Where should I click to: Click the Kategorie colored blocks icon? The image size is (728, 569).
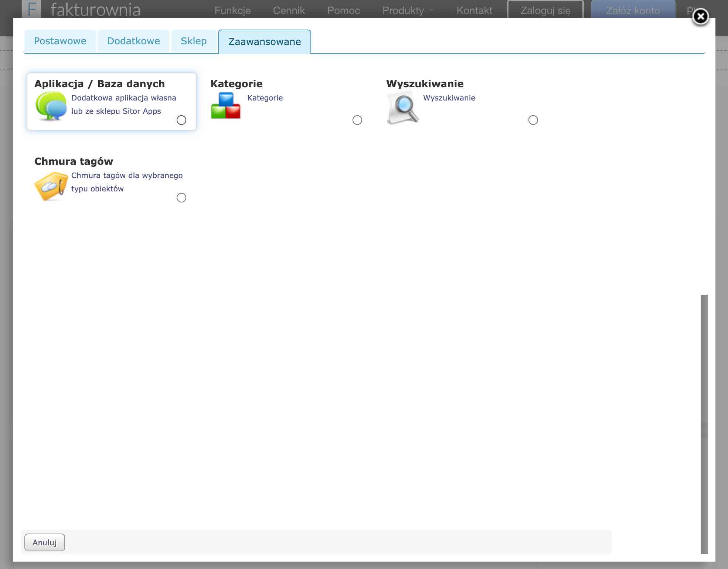click(225, 107)
